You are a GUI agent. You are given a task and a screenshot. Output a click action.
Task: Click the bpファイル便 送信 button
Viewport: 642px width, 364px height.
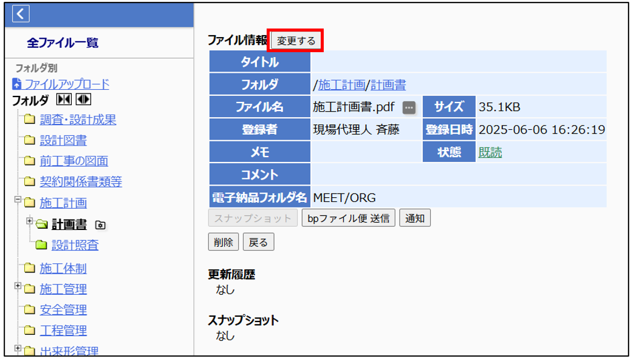349,218
